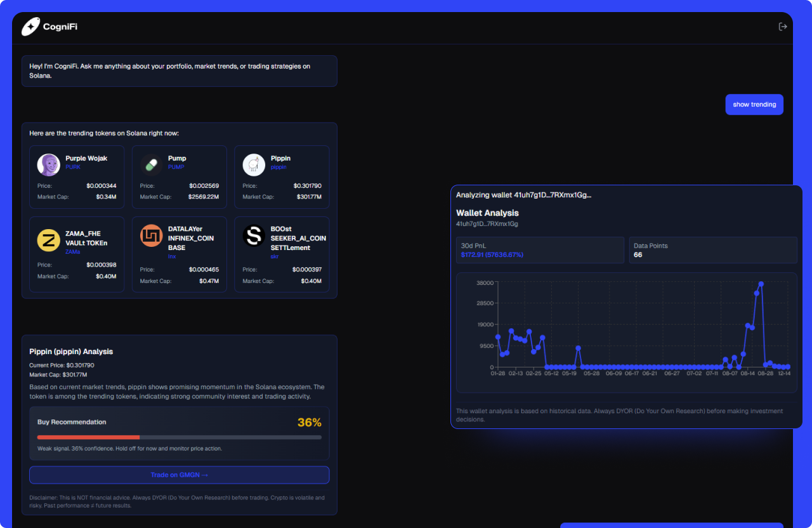Click the Data Points stat box
812x528 pixels.
pyautogui.click(x=713, y=250)
